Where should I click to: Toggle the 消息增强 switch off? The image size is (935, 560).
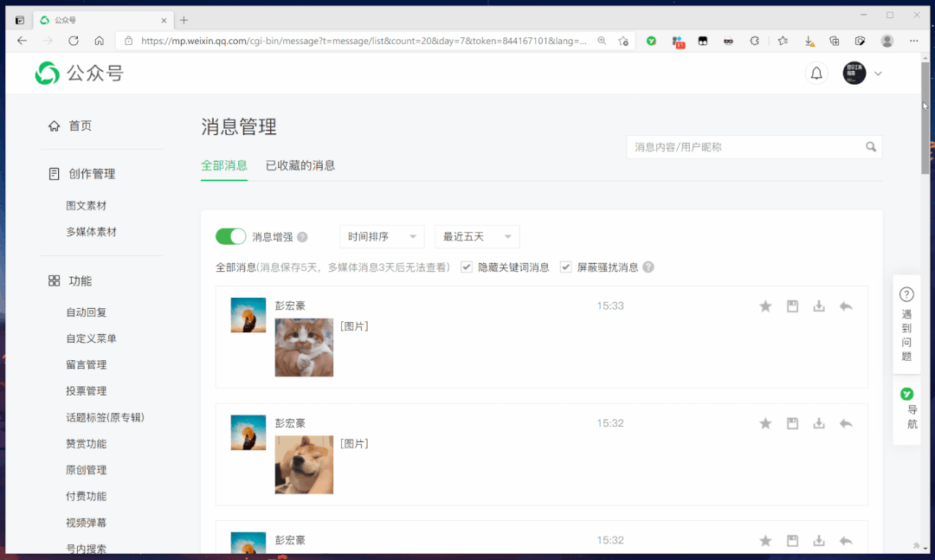(230, 235)
